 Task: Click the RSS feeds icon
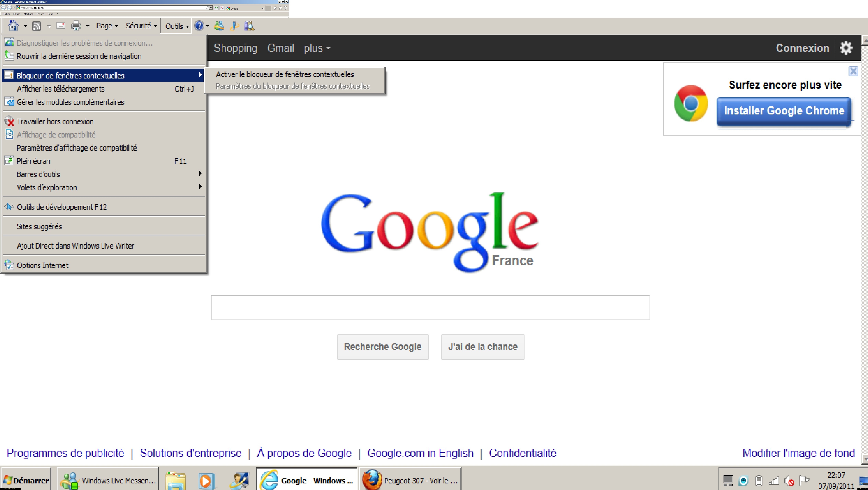[37, 26]
